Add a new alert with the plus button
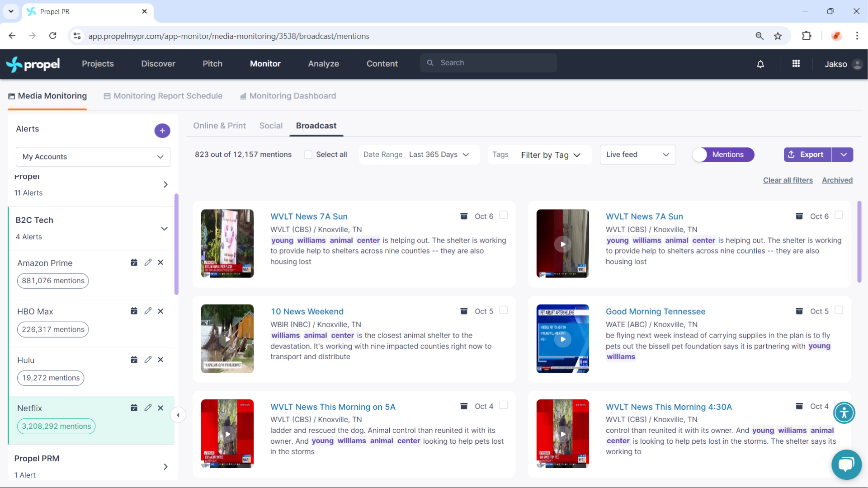868x488 pixels. [x=162, y=131]
